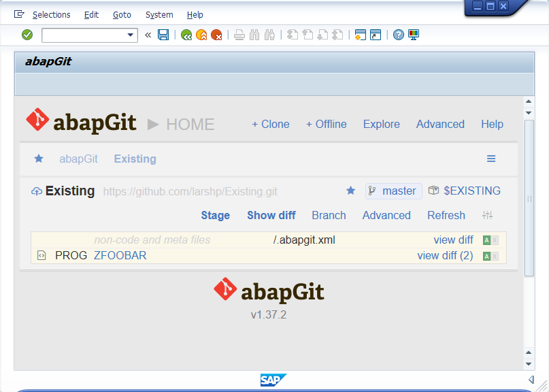Screen dimensions: 549x392
Task: Click the status bar expand triangle
Action: [531, 379]
